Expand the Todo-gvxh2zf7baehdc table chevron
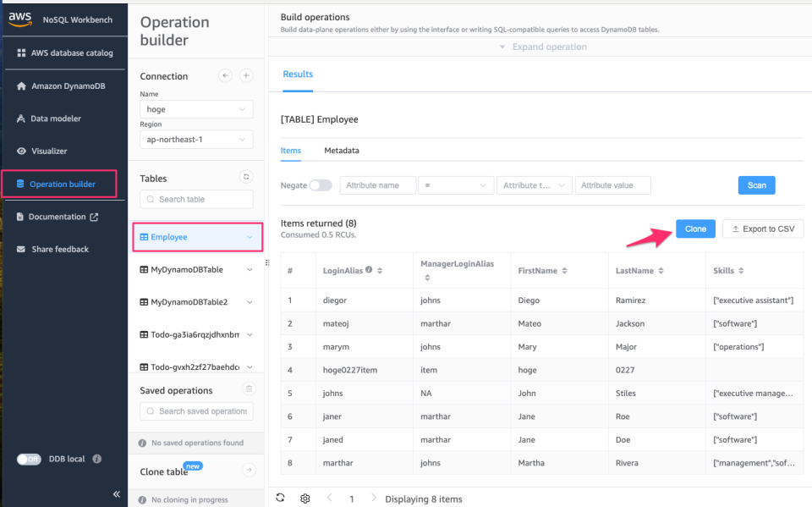Image resolution: width=812 pixels, height=507 pixels. click(x=250, y=367)
